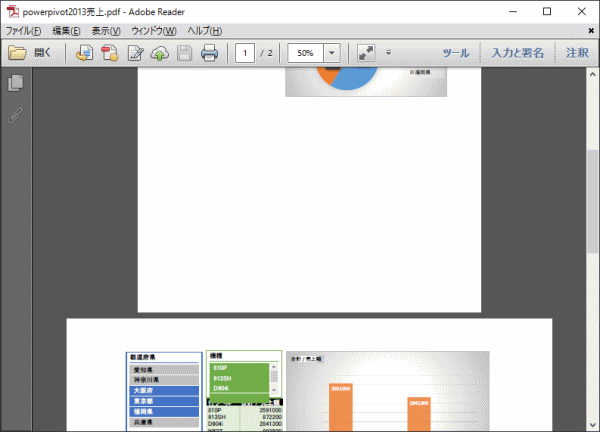The image size is (600, 432).
Task: Click the 愛知県 slicer item in the page
Action: [164, 370]
